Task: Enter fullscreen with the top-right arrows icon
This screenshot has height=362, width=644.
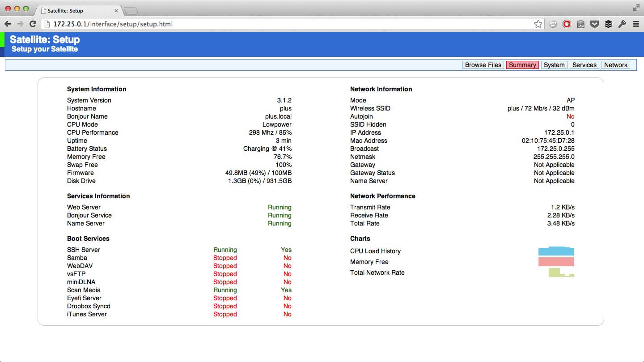Action: pos(636,8)
